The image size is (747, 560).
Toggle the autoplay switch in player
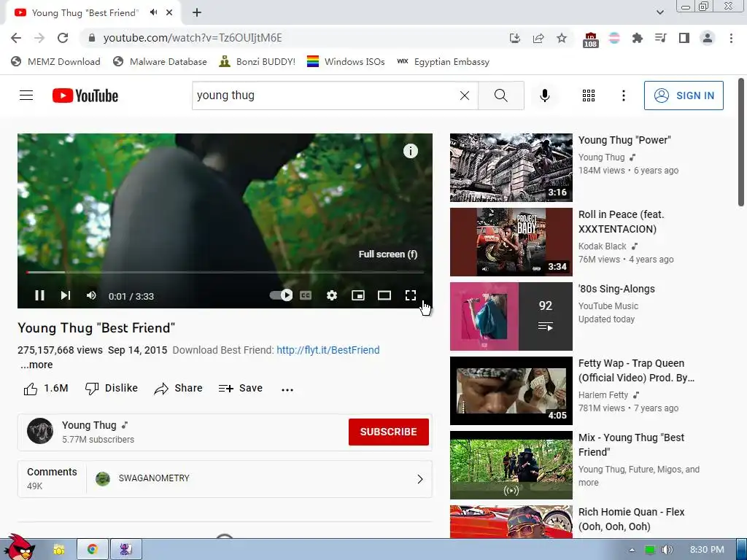pyautogui.click(x=281, y=295)
